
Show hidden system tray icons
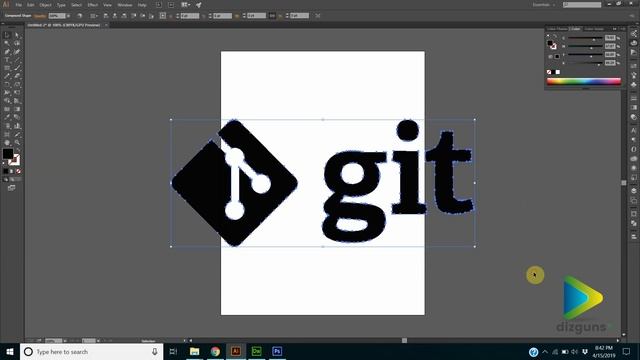click(x=545, y=351)
